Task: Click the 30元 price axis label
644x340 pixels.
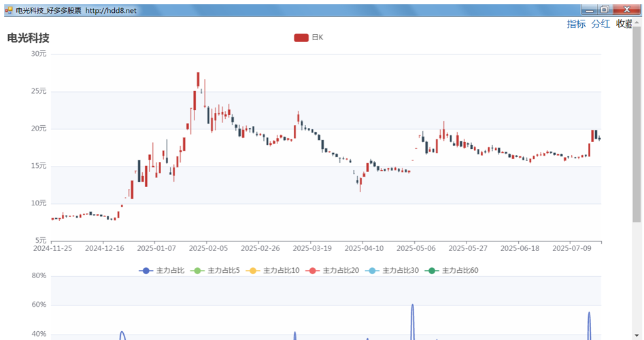Action: tap(39, 54)
